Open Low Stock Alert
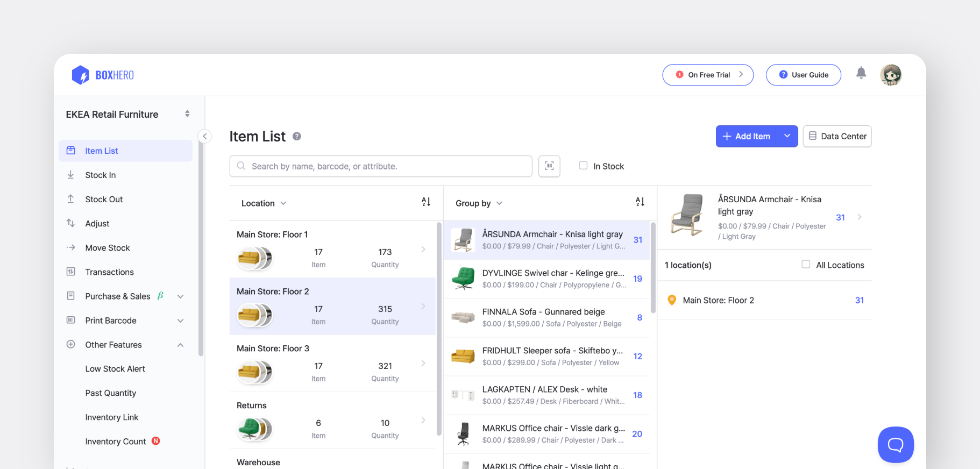Viewport: 980px width, 469px height. [x=115, y=368]
